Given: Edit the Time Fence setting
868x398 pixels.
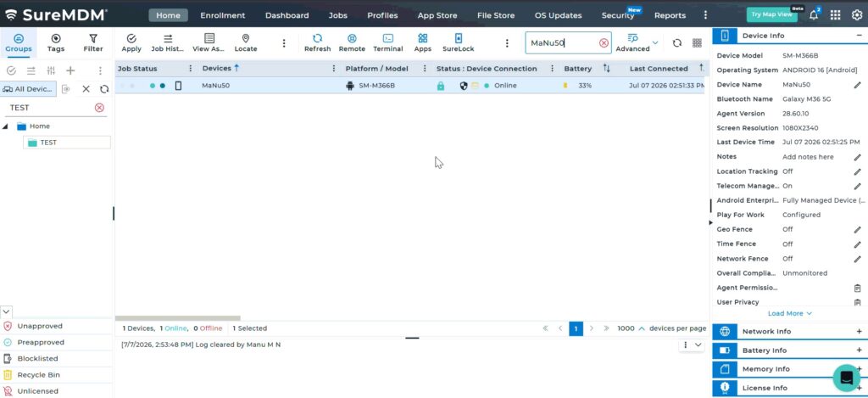Looking at the screenshot, I should click(858, 244).
